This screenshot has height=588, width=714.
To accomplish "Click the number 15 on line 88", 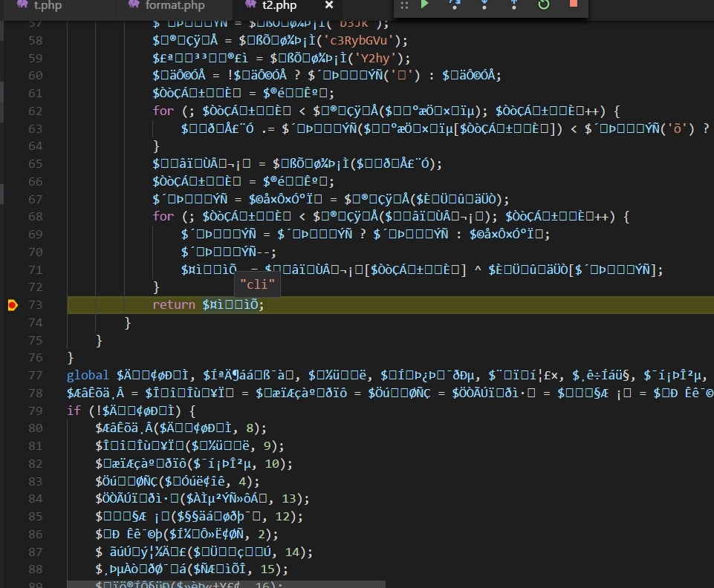I will pos(267,569).
